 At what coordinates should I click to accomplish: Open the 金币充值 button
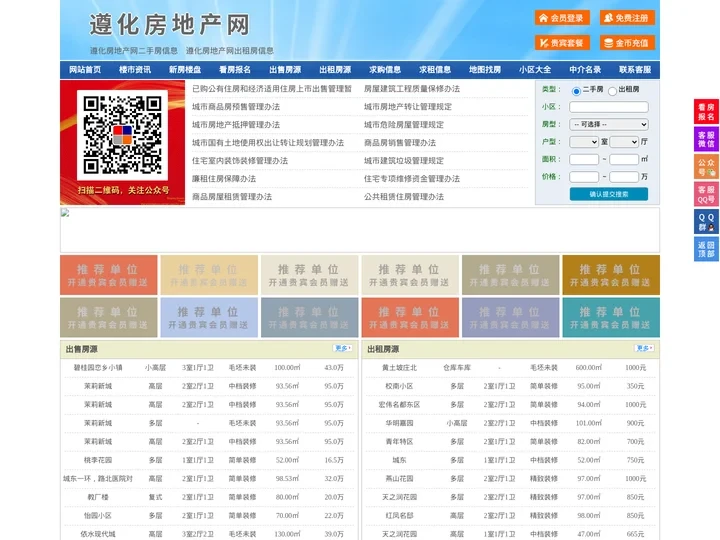click(x=627, y=43)
